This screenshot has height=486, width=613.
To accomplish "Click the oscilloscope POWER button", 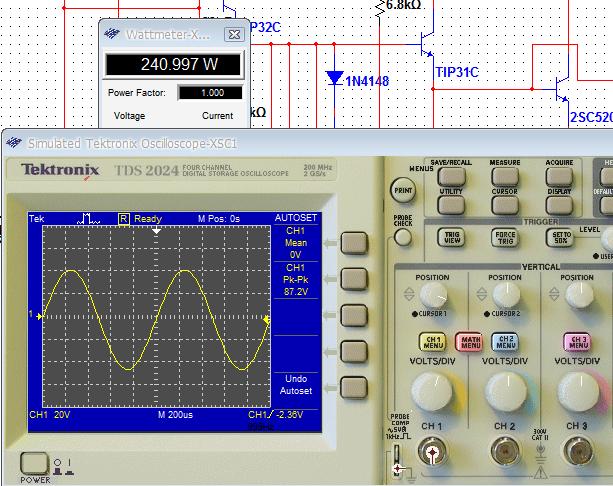I will pos(34,463).
